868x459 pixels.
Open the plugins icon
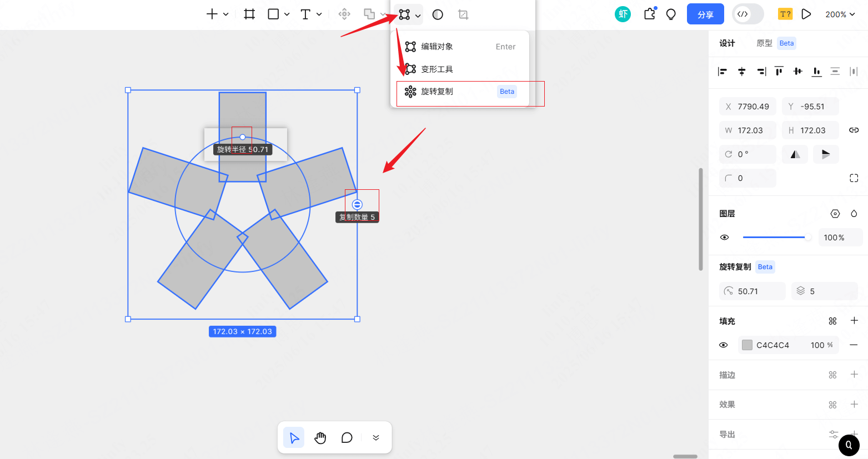click(x=649, y=14)
